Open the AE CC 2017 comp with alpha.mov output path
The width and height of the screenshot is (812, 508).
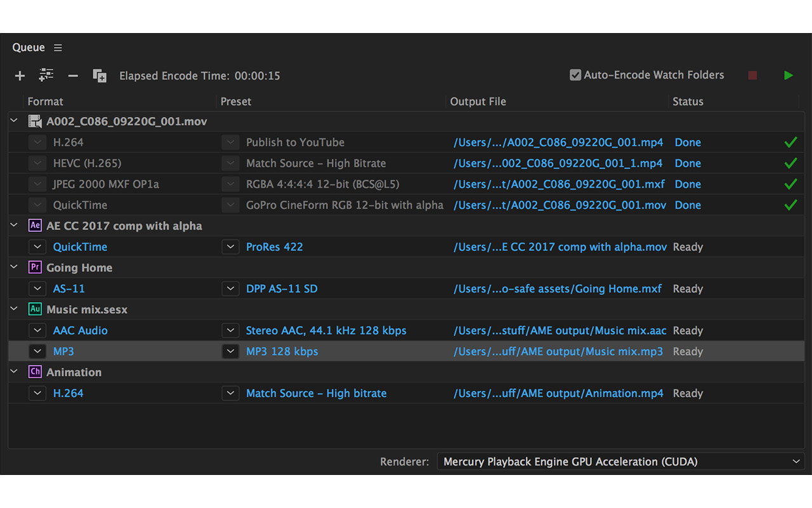coord(560,247)
